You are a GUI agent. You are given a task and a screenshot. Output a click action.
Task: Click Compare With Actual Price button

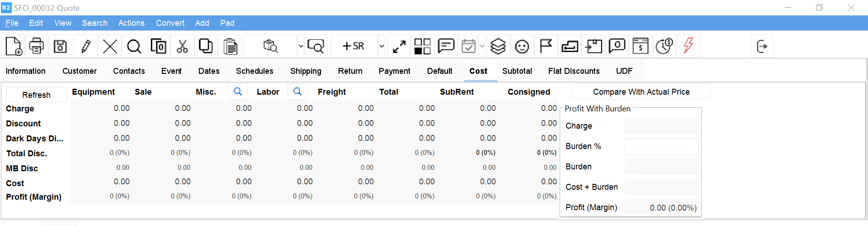pyautogui.click(x=641, y=92)
